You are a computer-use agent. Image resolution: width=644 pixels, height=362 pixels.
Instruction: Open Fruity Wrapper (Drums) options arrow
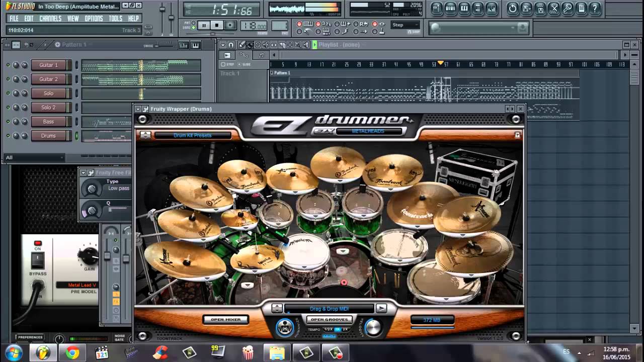(138, 109)
